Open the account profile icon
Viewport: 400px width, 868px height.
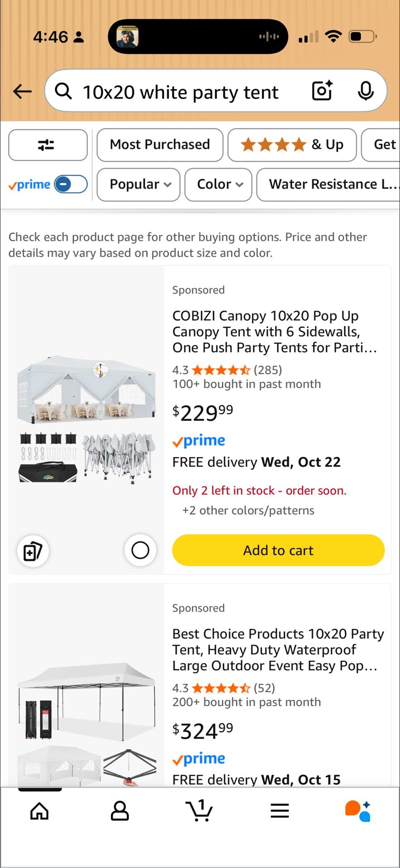pyautogui.click(x=119, y=811)
